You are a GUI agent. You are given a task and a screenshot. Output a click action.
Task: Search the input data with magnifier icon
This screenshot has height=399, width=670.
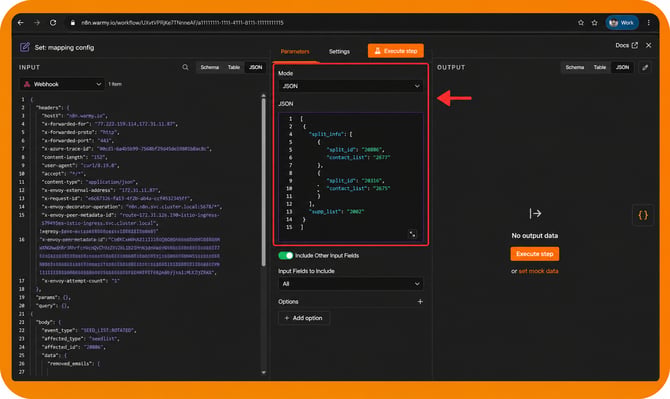click(x=185, y=67)
